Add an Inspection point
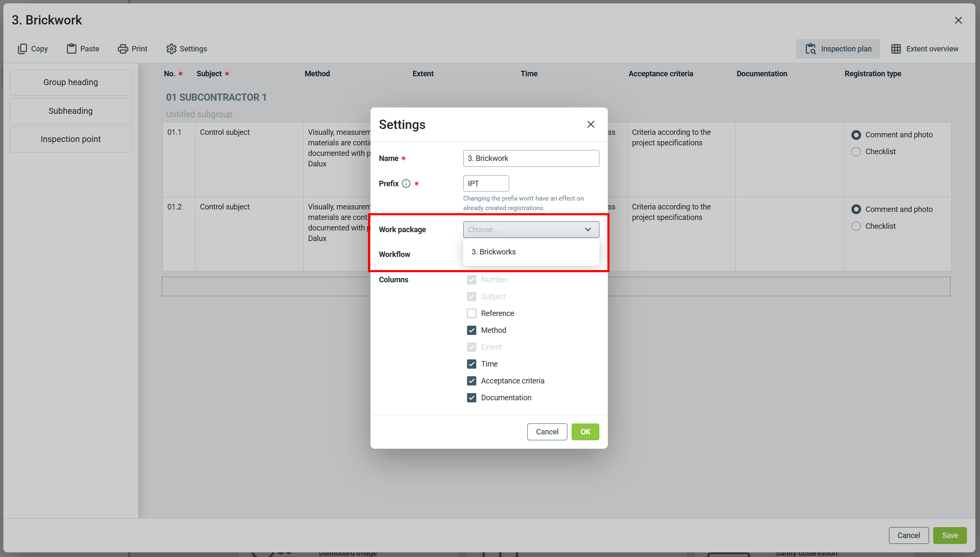 point(70,139)
